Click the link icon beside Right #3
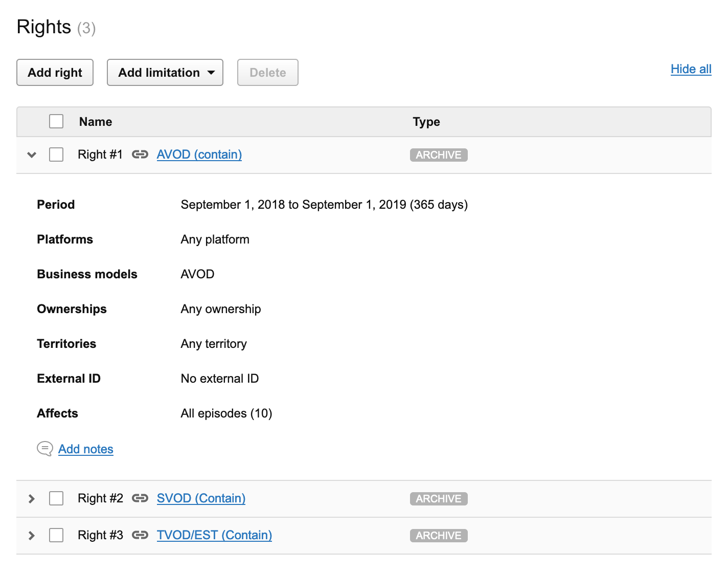Image resolution: width=728 pixels, height=573 pixels. click(x=140, y=535)
